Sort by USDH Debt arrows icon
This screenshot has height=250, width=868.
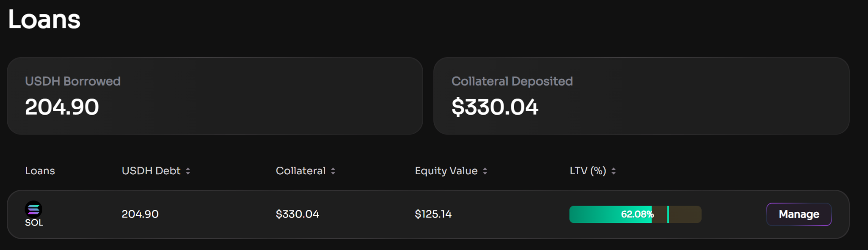(188, 171)
